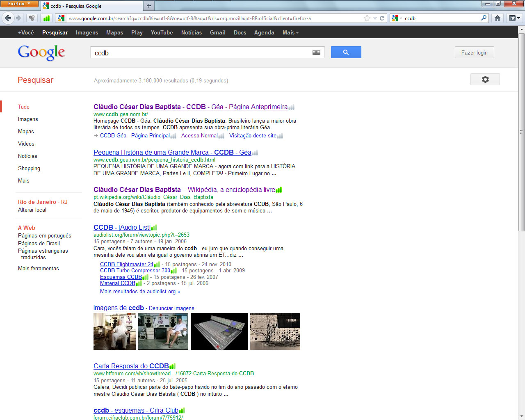Click the blue search magnifier button
This screenshot has height=420, width=525.
(346, 52)
